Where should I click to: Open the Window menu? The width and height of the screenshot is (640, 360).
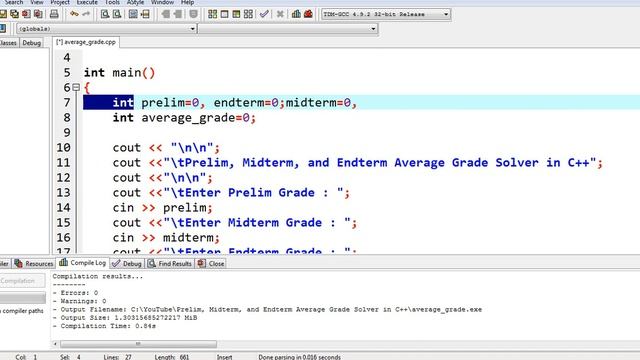coord(162,2)
